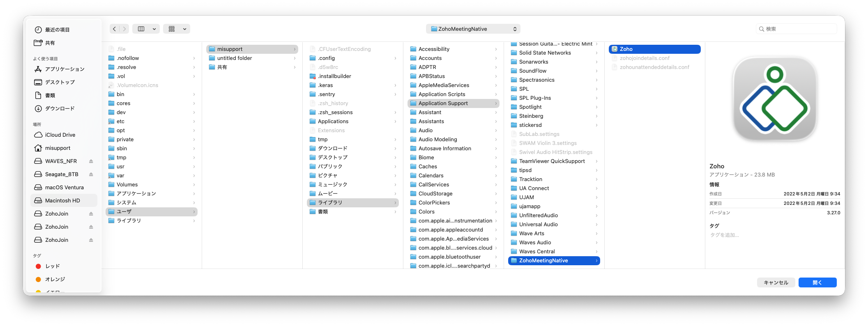
Task: Select the column view icon
Action: click(141, 29)
